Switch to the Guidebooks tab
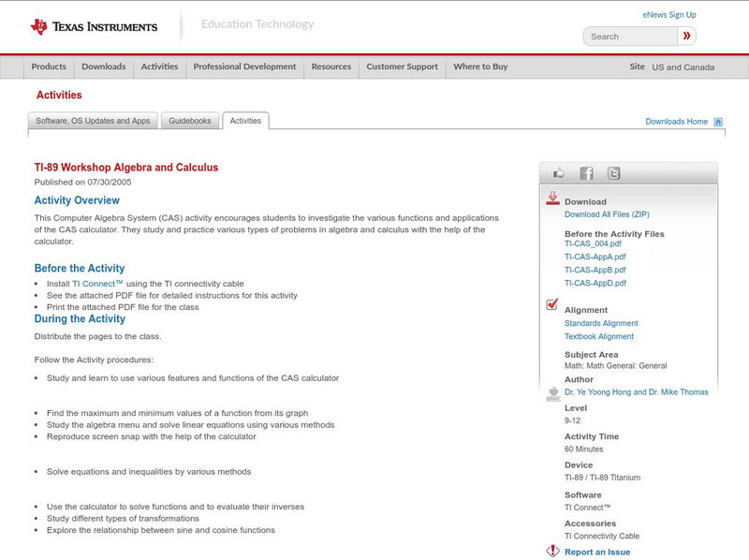This screenshot has height=560, width=749. click(x=190, y=121)
